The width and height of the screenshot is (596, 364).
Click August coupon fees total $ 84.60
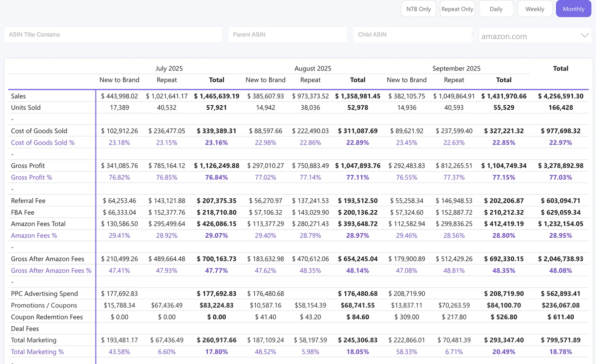(x=358, y=317)
